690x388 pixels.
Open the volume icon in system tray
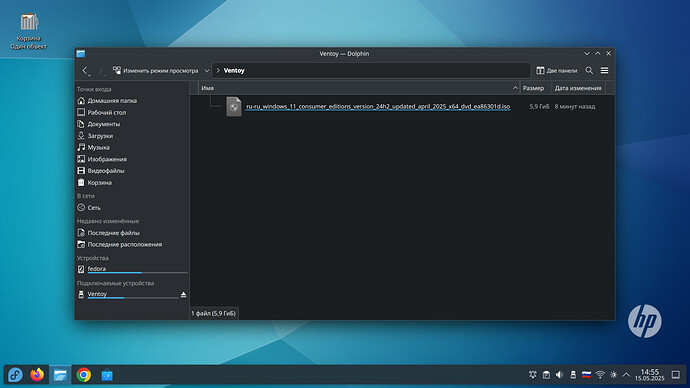tap(559, 375)
